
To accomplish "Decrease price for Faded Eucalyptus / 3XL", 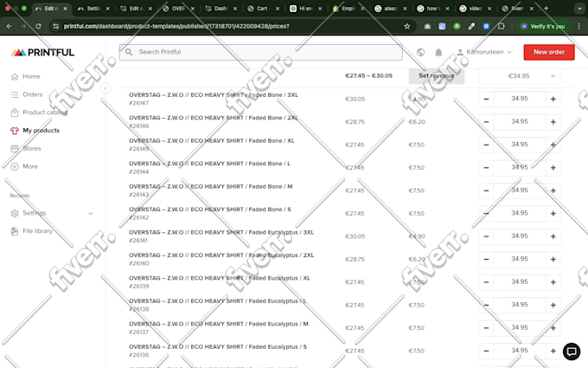I will [x=486, y=236].
